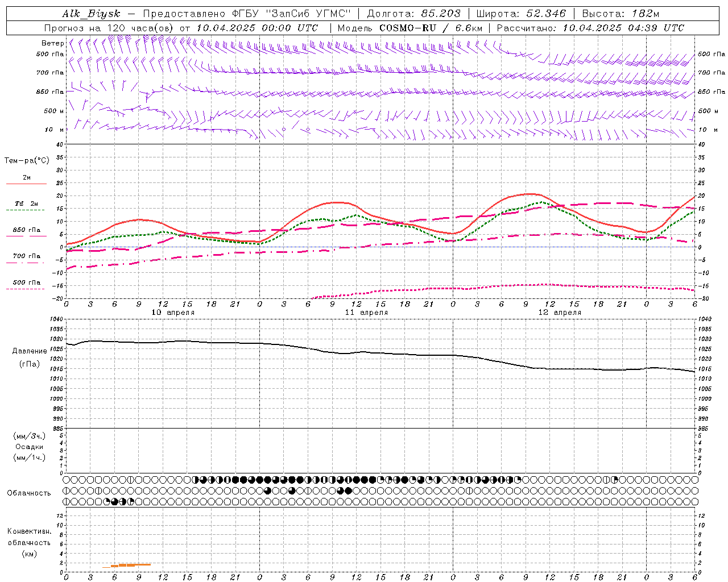Select the provider text ФГБУ "ЗапСиб УГМС"

291,14
